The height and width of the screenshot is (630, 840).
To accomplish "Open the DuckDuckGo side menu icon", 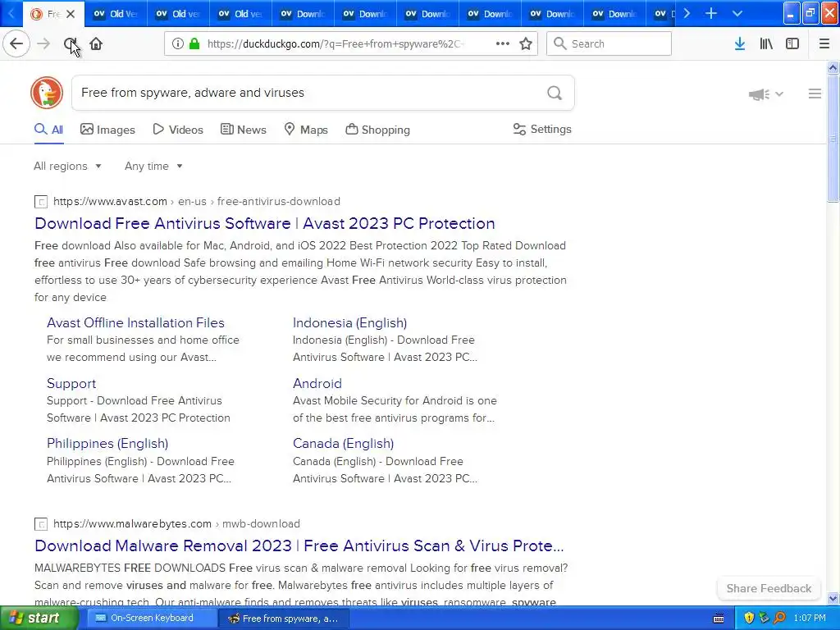I will [x=815, y=94].
